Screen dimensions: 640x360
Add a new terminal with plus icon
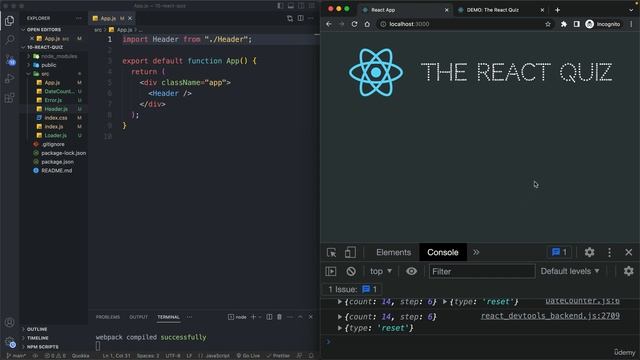(x=253, y=317)
